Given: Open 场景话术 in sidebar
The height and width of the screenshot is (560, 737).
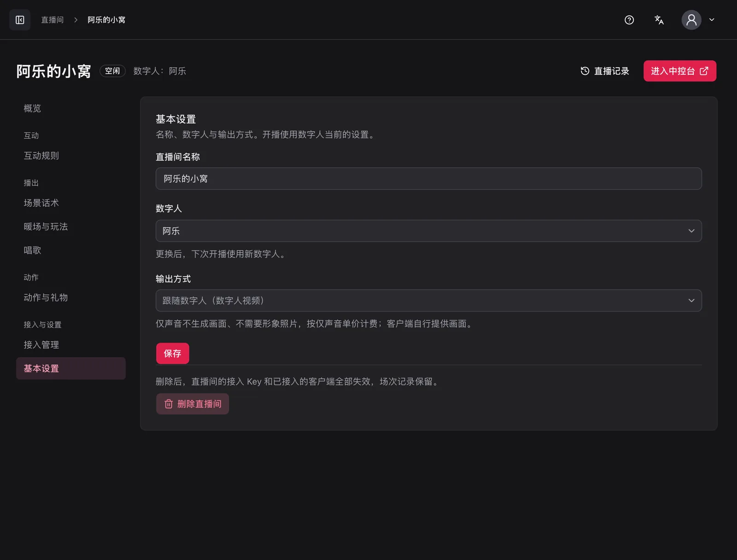Looking at the screenshot, I should click(71, 203).
